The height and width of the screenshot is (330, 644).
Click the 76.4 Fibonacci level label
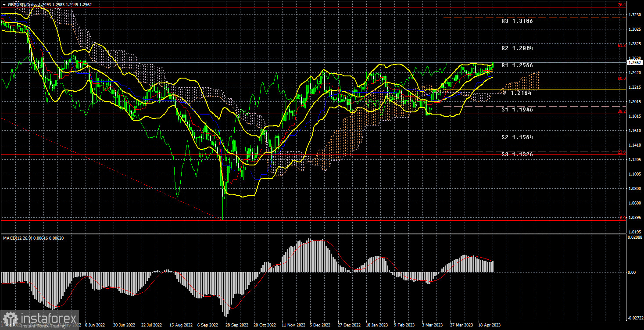(622, 4)
